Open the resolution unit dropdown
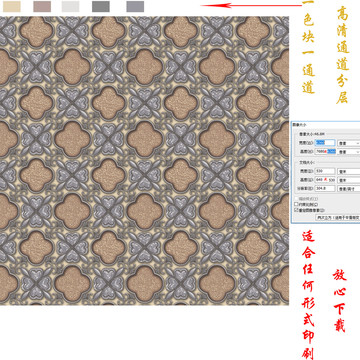 [349, 189]
